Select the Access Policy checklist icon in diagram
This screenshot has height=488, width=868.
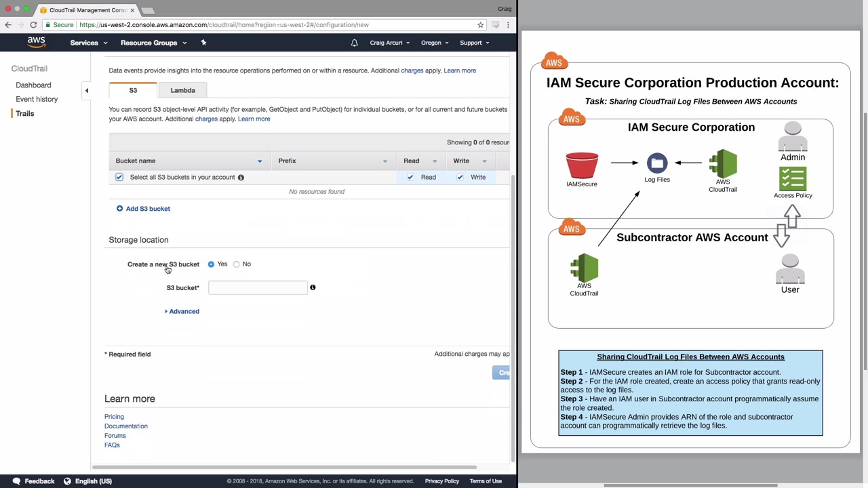(793, 179)
